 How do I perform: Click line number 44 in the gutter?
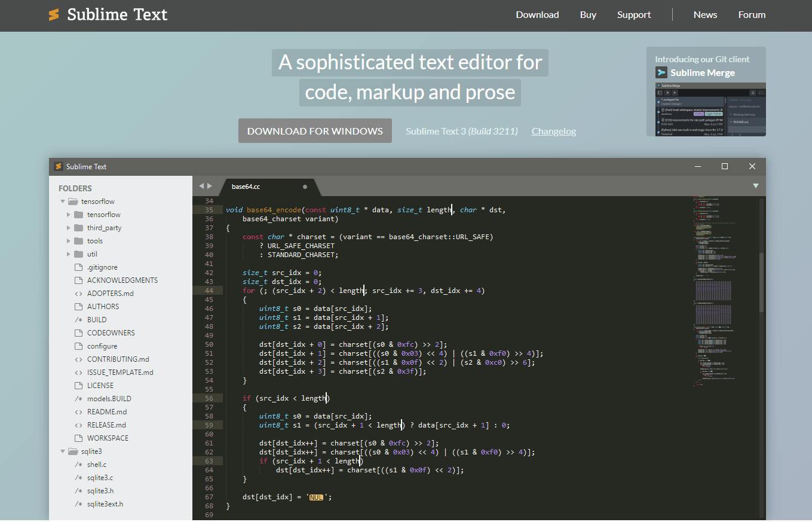pos(209,291)
